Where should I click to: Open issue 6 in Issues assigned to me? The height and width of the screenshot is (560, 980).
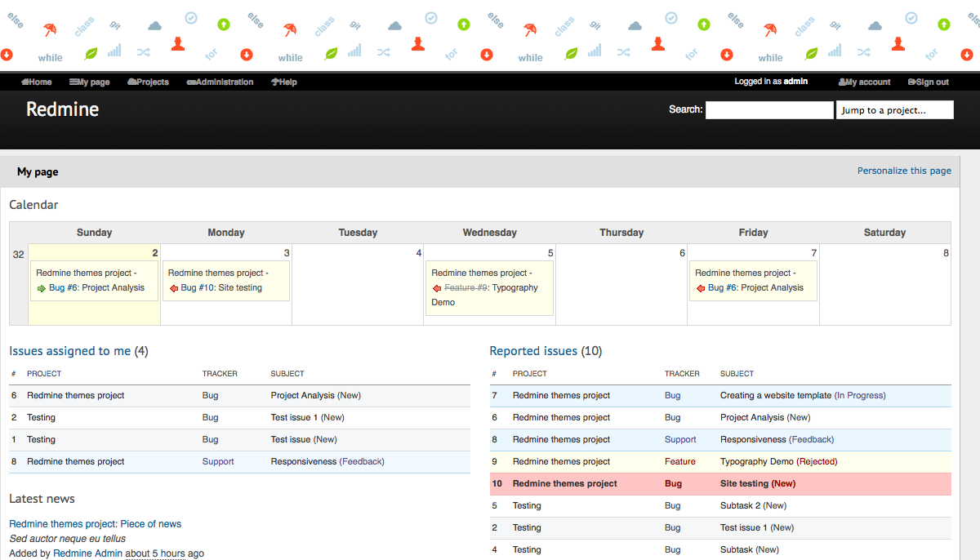(x=14, y=395)
